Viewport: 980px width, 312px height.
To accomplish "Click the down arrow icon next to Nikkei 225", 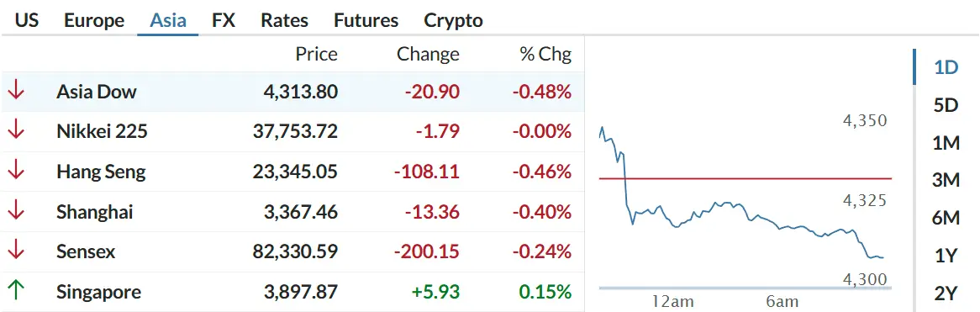I will pyautogui.click(x=16, y=132).
